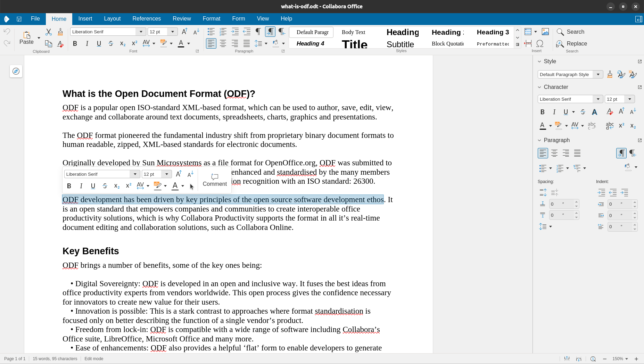
Task: Switch to the Layout tab
Action: tap(112, 19)
